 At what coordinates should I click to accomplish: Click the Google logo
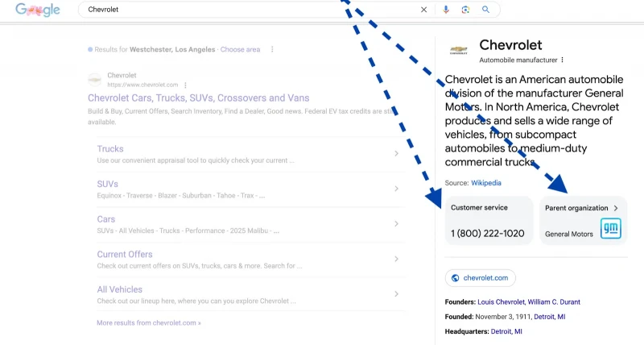click(x=37, y=10)
